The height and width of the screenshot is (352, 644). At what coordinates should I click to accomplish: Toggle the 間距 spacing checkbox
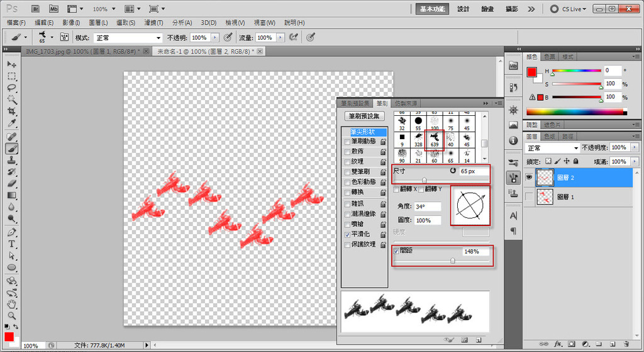[396, 251]
